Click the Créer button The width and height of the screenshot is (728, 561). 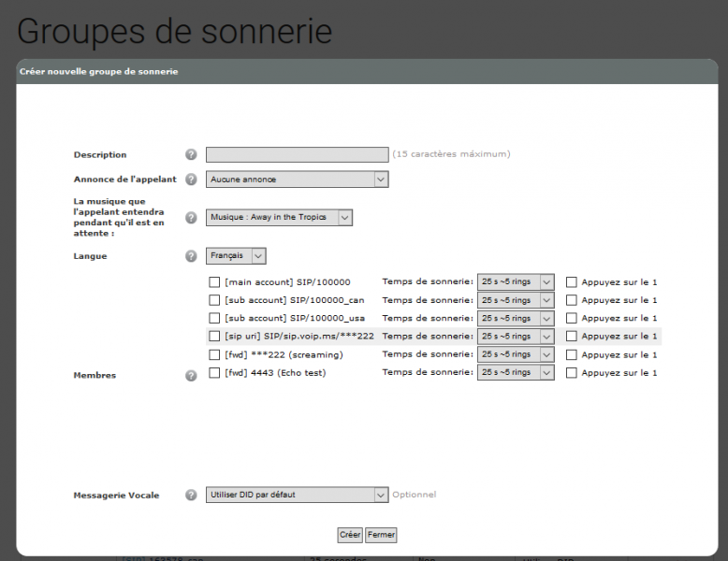(350, 535)
